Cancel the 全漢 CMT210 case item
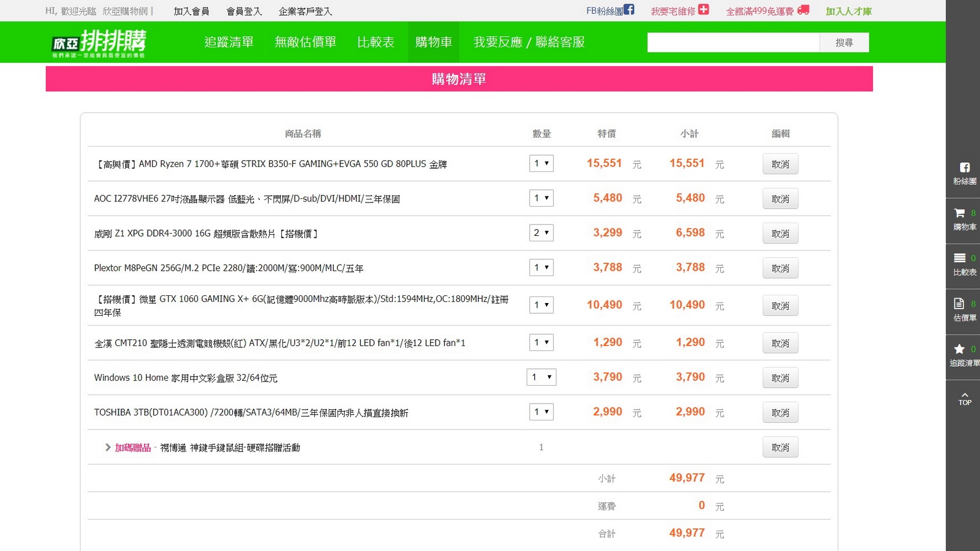The width and height of the screenshot is (980, 551). (780, 343)
